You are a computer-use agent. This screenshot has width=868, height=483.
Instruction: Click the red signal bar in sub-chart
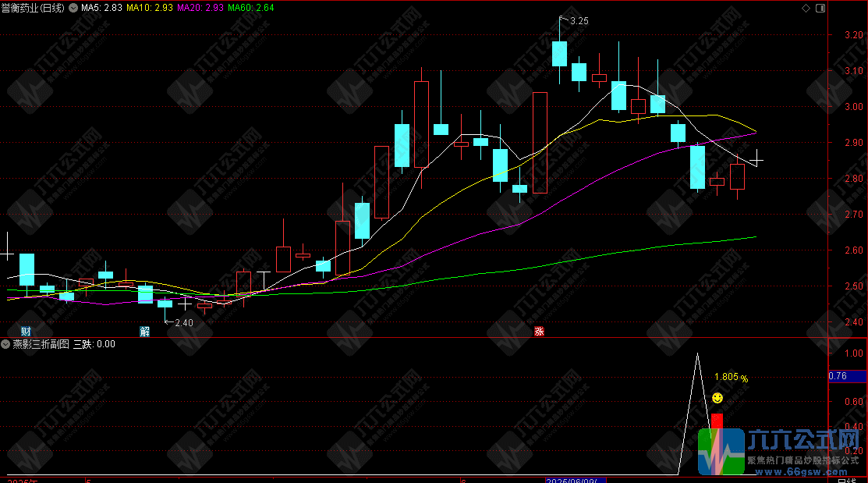click(x=717, y=421)
